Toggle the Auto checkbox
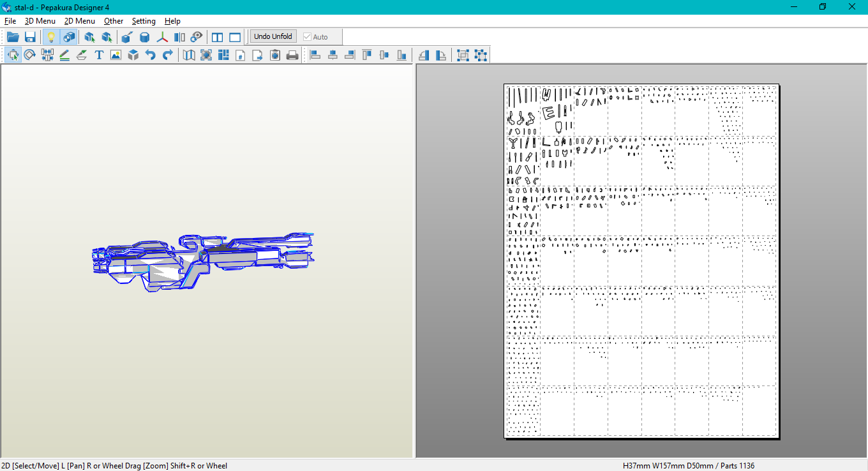This screenshot has height=471, width=868. pyautogui.click(x=315, y=37)
